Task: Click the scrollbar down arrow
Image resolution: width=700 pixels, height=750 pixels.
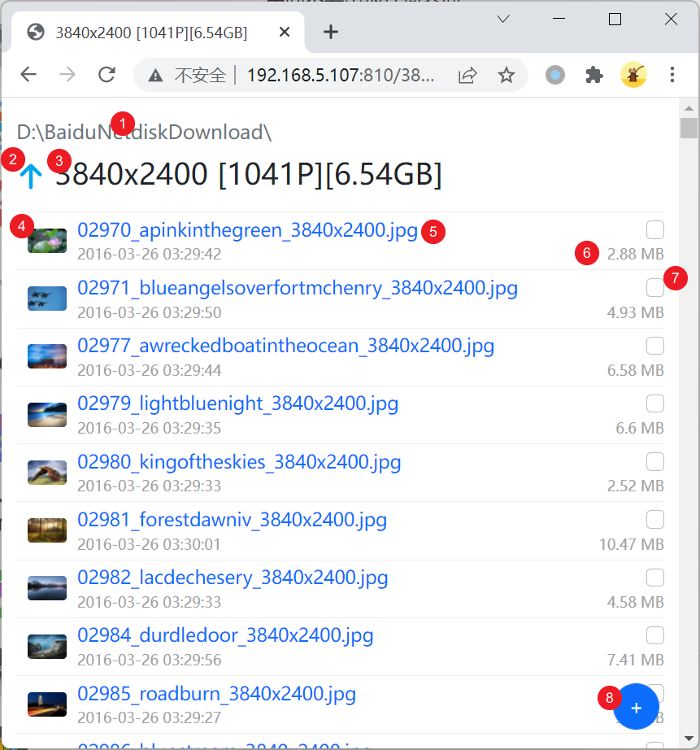Action: pos(689,739)
